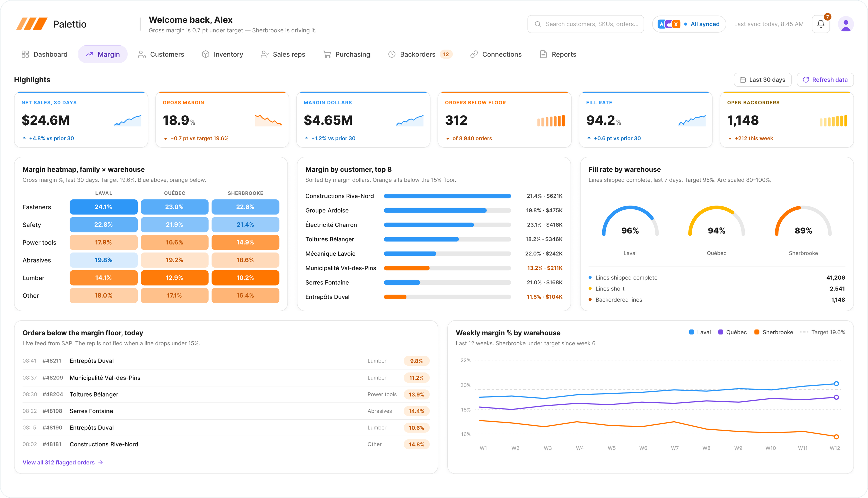Open the notifications bell
The image size is (868, 498).
821,24
